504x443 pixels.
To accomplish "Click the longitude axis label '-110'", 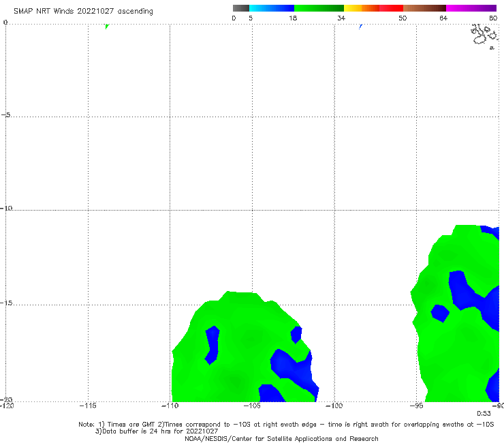I will pyautogui.click(x=170, y=406).
